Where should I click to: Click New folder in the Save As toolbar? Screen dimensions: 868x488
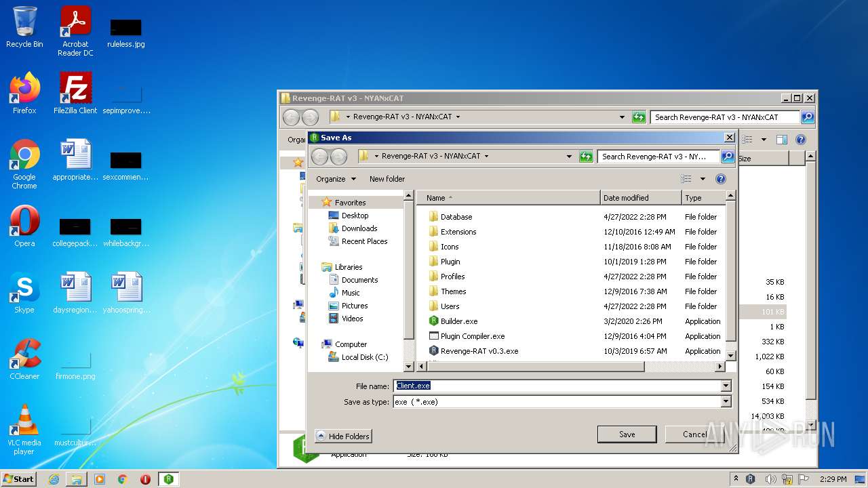[387, 179]
